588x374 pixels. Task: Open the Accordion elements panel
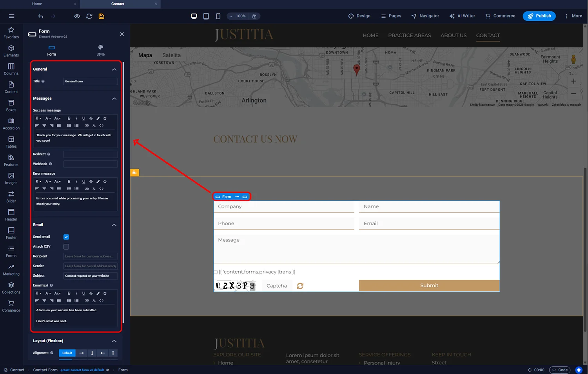coord(11,124)
